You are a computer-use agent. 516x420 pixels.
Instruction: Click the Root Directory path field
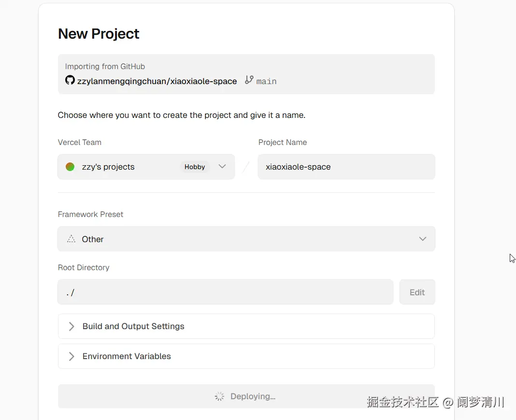[225, 292]
